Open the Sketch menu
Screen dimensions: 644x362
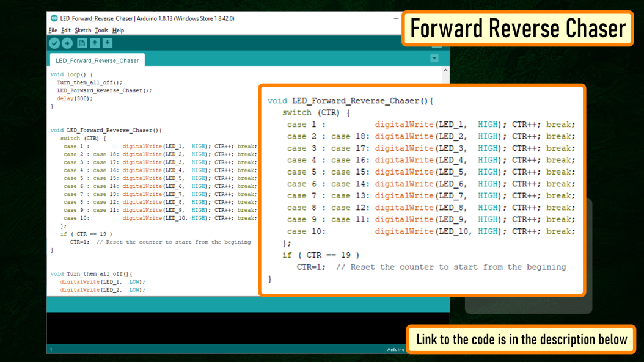[x=82, y=31]
